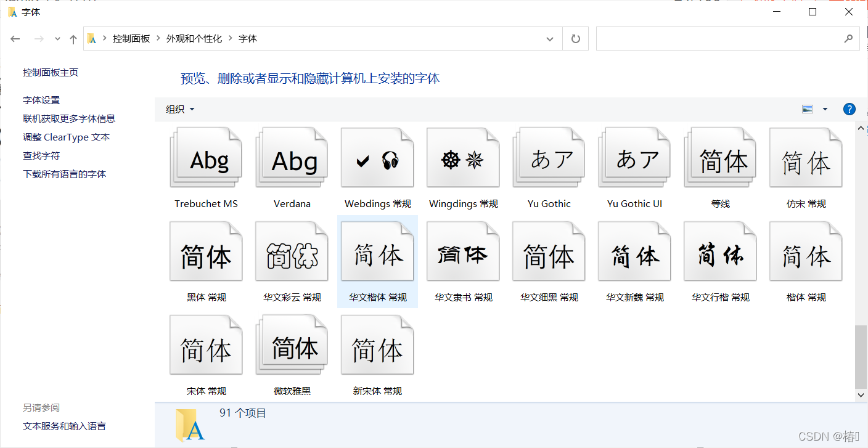Click 控制面板 in the address breadcrumb
The height and width of the screenshot is (448, 868).
131,38
